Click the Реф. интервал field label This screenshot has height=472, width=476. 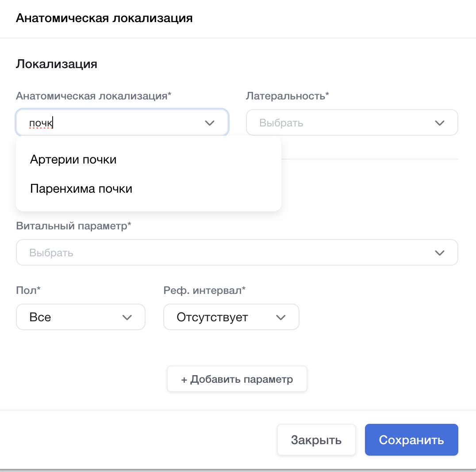point(204,290)
